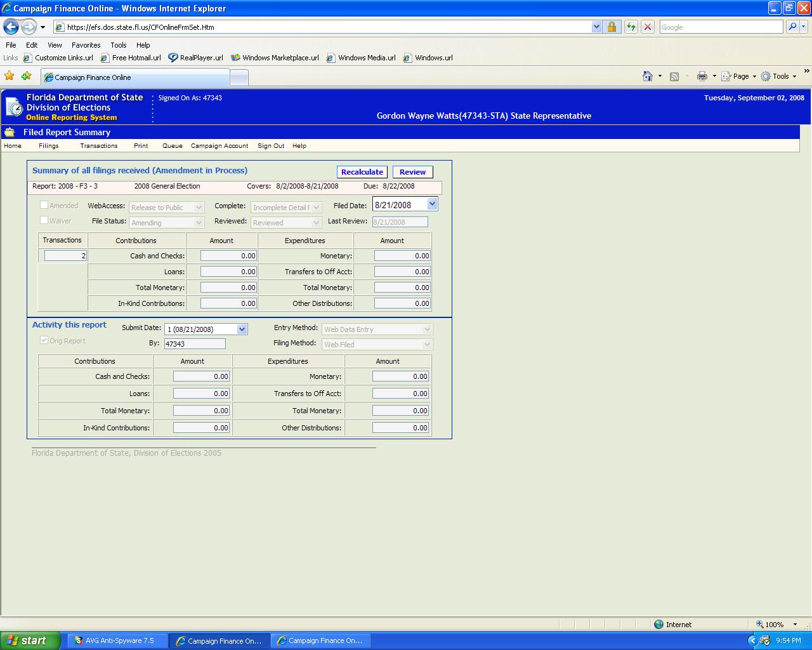
Task: Open the recent pages dropdown arrow
Action: [43, 27]
